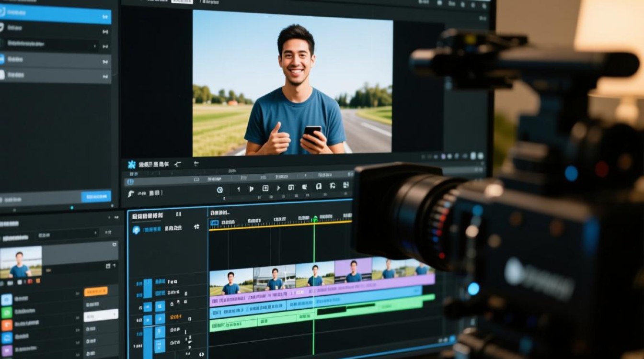
Task: Click the blue icon at timeline ruler start
Action: 214,223
